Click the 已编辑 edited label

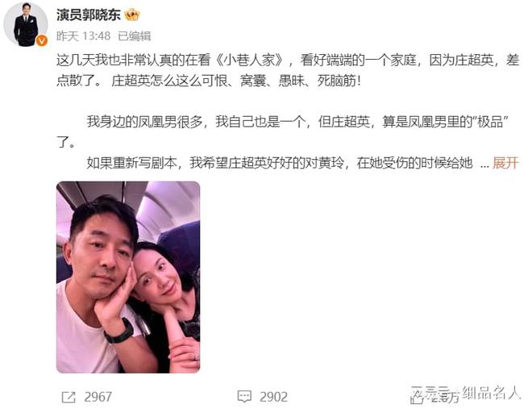tap(134, 36)
